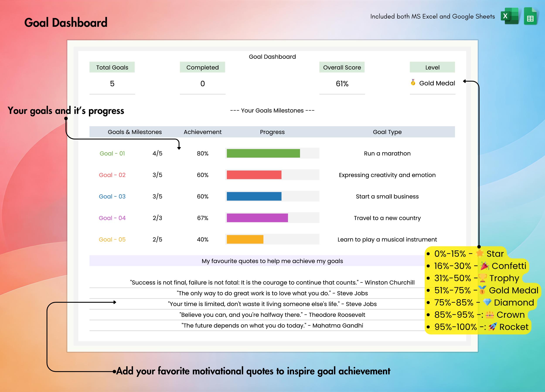Click the gold medal icon beside Level value
Screen dimensions: 545x392
[x=413, y=82]
